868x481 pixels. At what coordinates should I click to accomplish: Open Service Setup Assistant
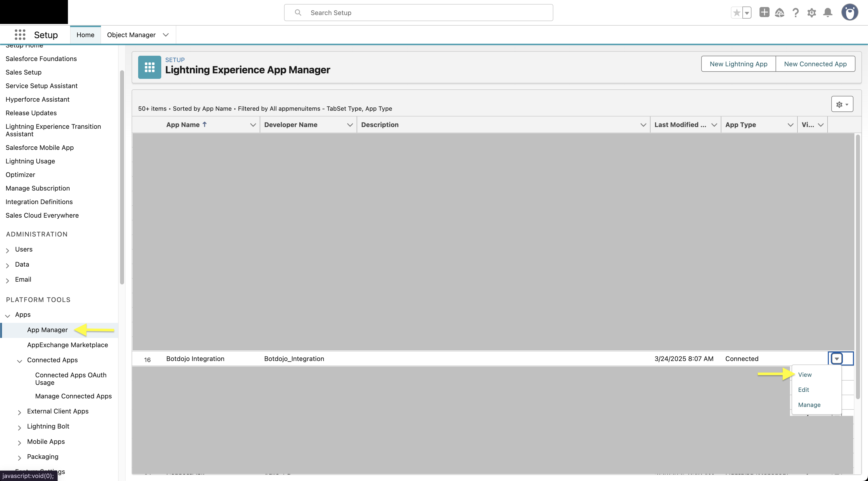[x=41, y=86]
